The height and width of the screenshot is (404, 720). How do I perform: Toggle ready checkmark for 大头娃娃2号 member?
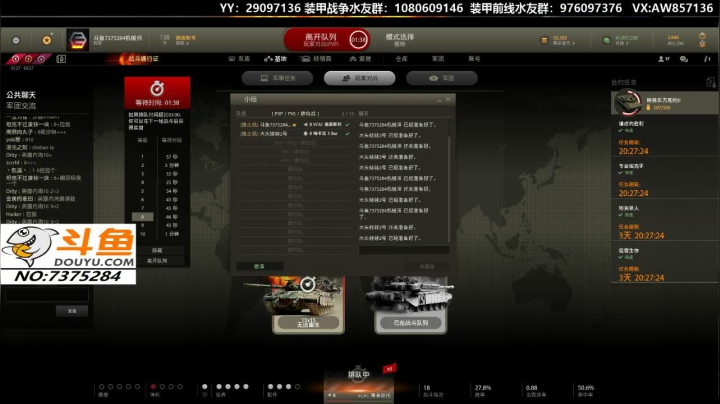pyautogui.click(x=347, y=134)
